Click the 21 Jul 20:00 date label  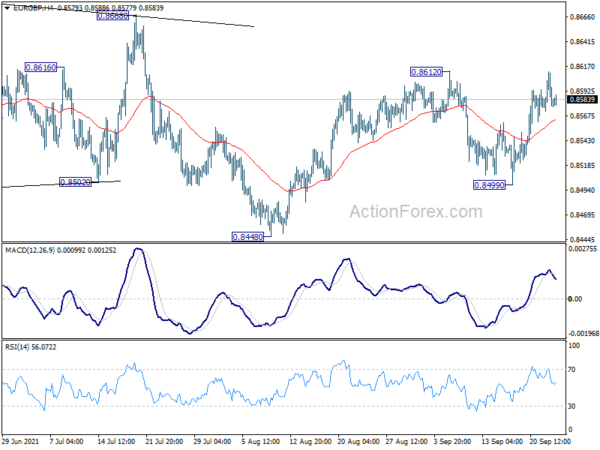coord(164,441)
